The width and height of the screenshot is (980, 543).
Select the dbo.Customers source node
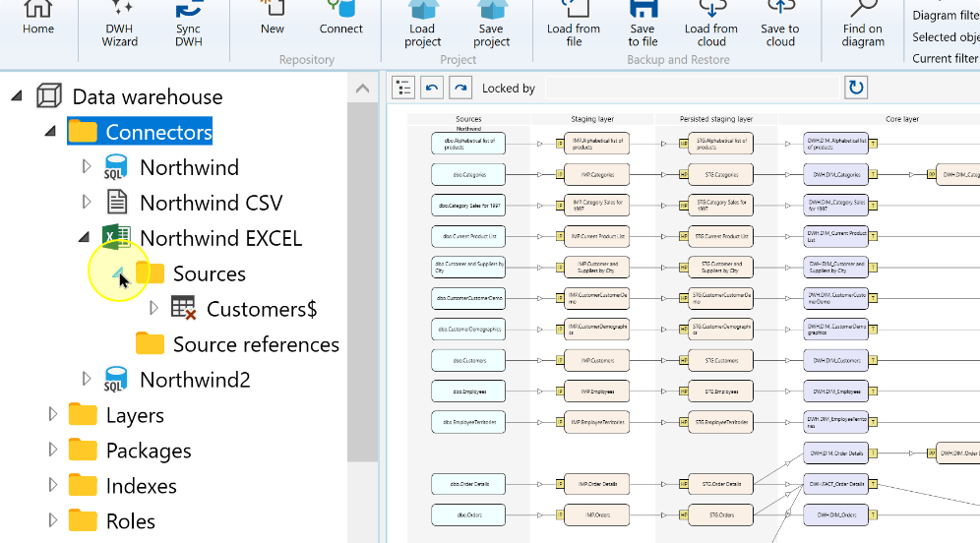[468, 360]
